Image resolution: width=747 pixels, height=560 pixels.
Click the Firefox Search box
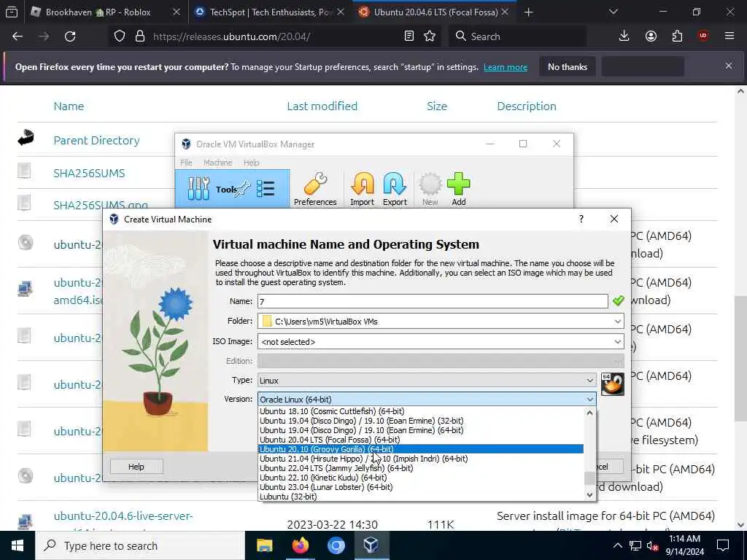[x=517, y=36]
